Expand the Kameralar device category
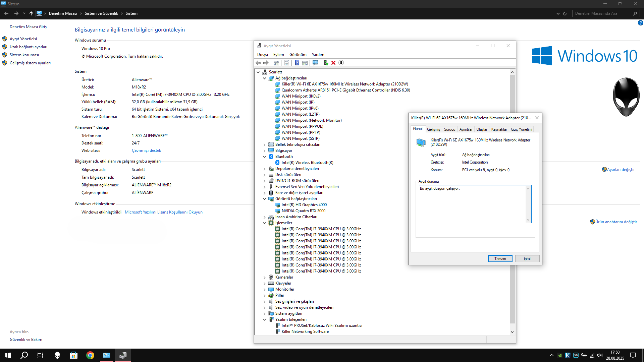 point(264,278)
